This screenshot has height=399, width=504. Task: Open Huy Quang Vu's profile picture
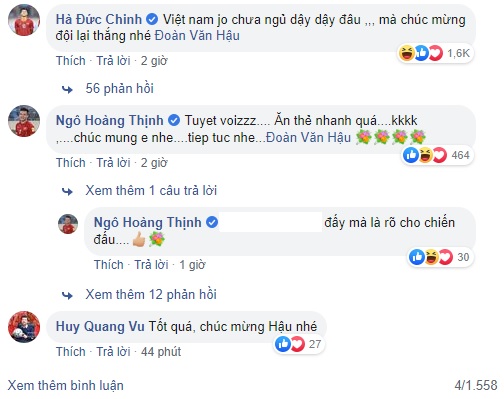point(24,327)
